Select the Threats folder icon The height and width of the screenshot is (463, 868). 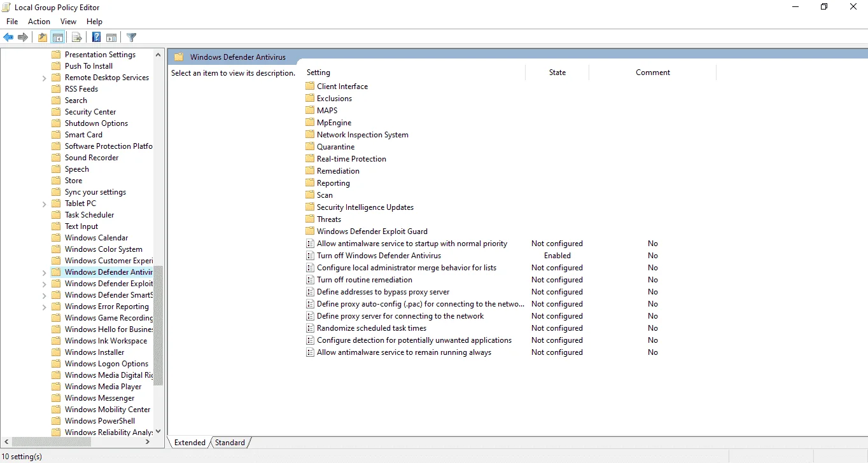(310, 219)
